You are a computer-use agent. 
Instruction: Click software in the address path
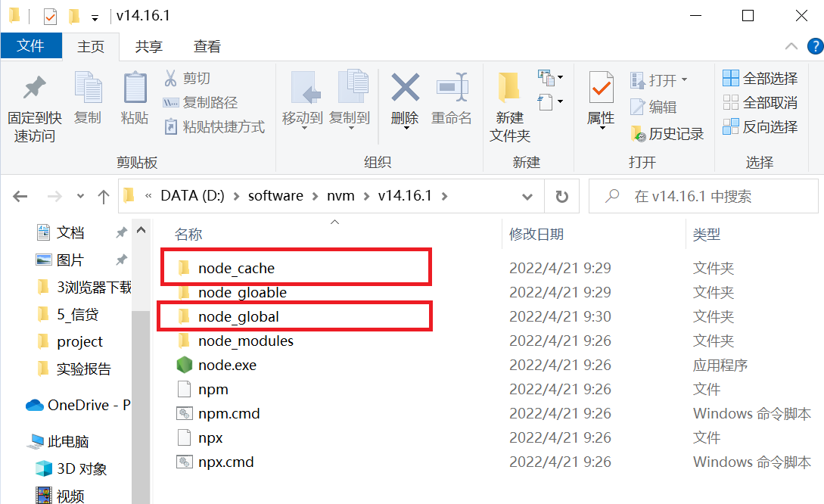[x=275, y=196]
